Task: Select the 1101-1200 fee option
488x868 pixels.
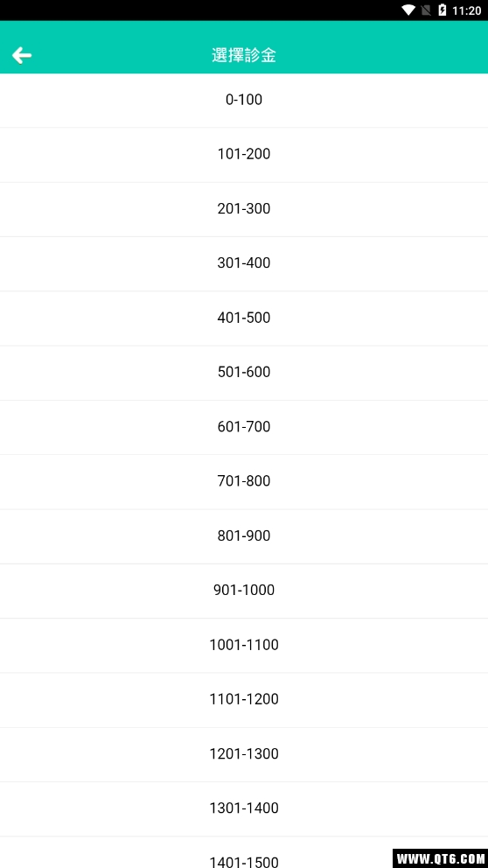Action: click(x=244, y=700)
